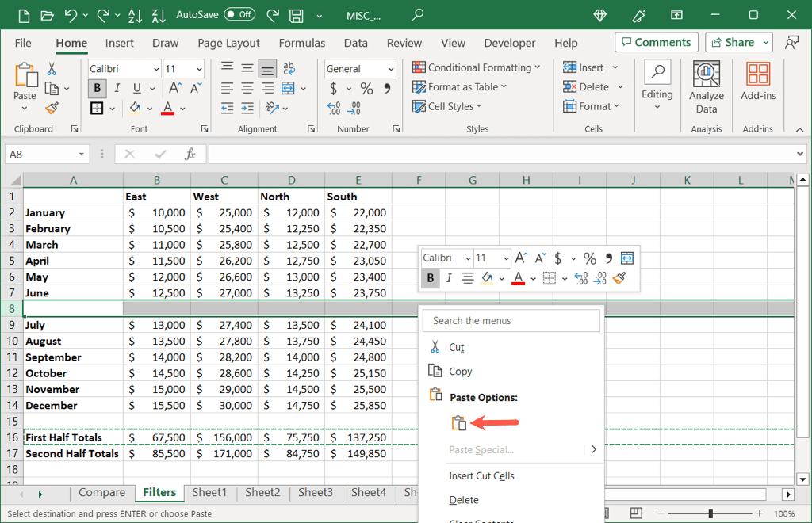This screenshot has width=812, height=523.
Task: Click the Format Painter brush in the Clipboard group
Action: 52,108
